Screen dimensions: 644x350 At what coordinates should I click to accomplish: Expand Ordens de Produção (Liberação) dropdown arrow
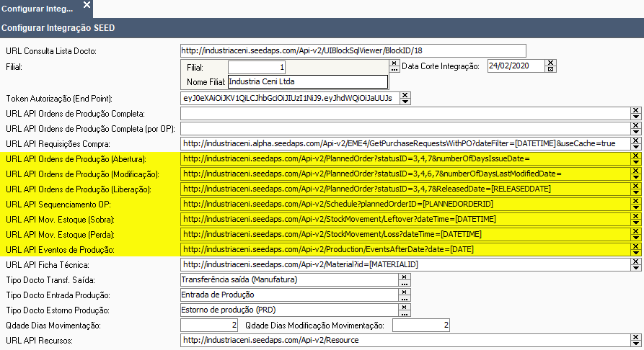pyautogui.click(x=636, y=192)
